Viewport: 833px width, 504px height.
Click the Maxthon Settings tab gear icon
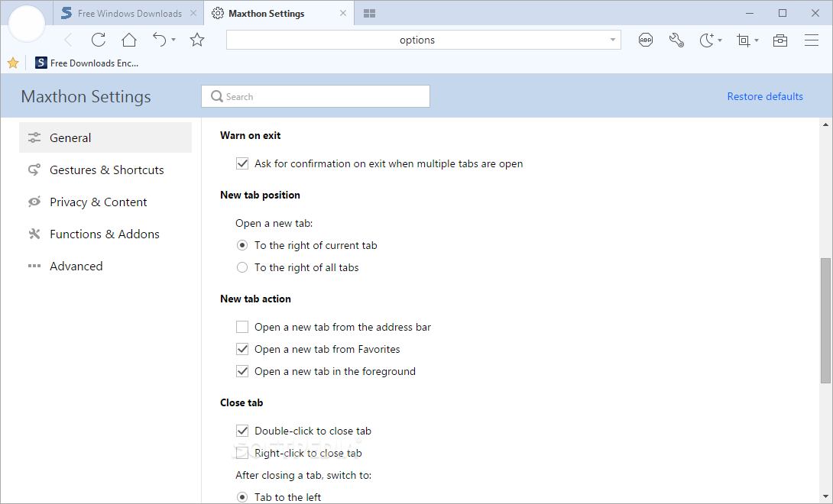218,13
